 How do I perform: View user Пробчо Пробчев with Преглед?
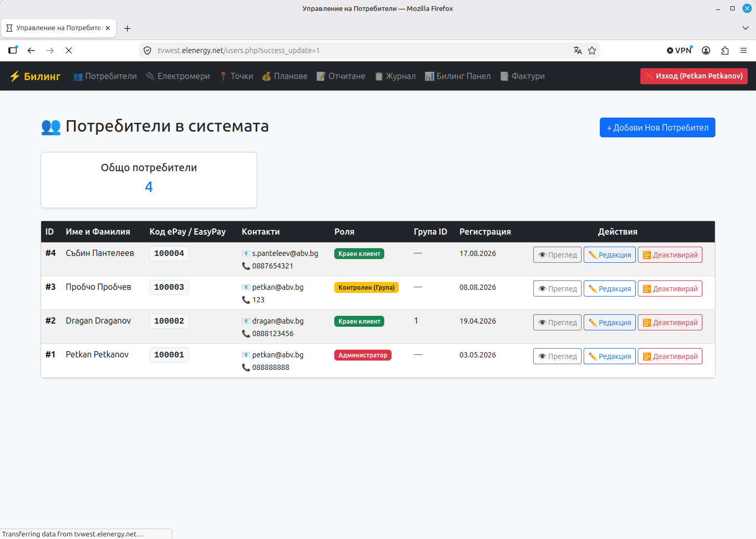tap(557, 289)
